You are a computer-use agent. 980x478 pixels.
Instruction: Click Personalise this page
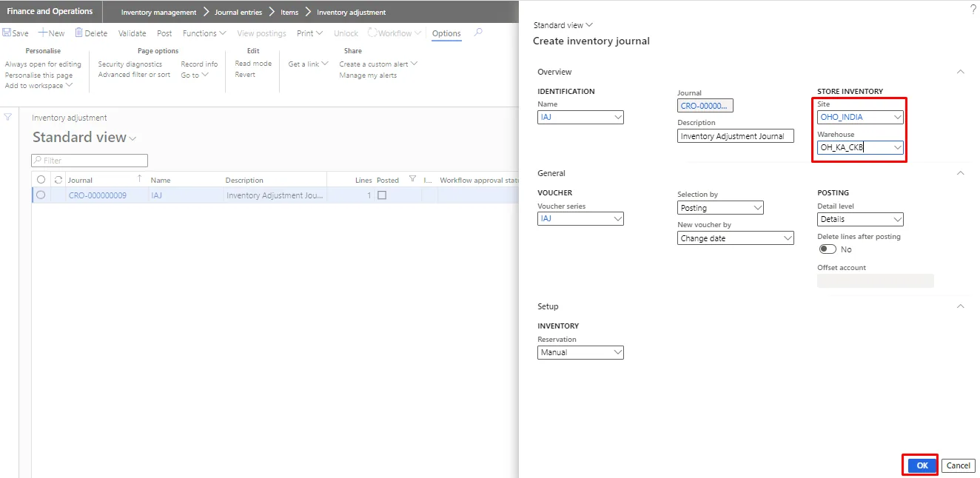(38, 75)
